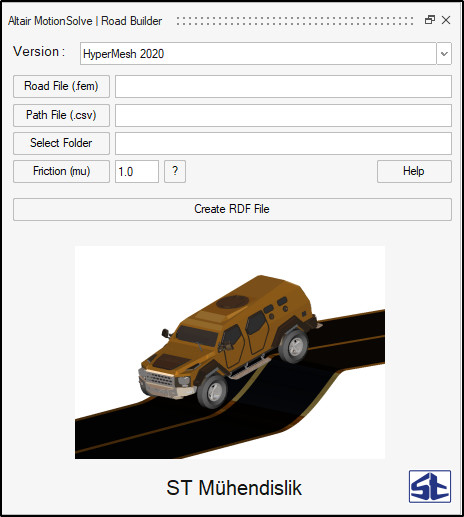Open the Help button

414,171
